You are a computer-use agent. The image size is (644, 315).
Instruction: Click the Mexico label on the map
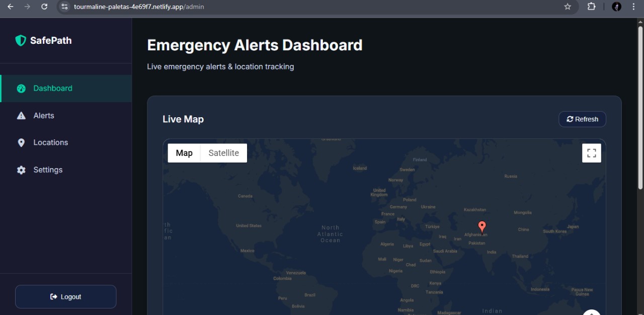(x=247, y=251)
